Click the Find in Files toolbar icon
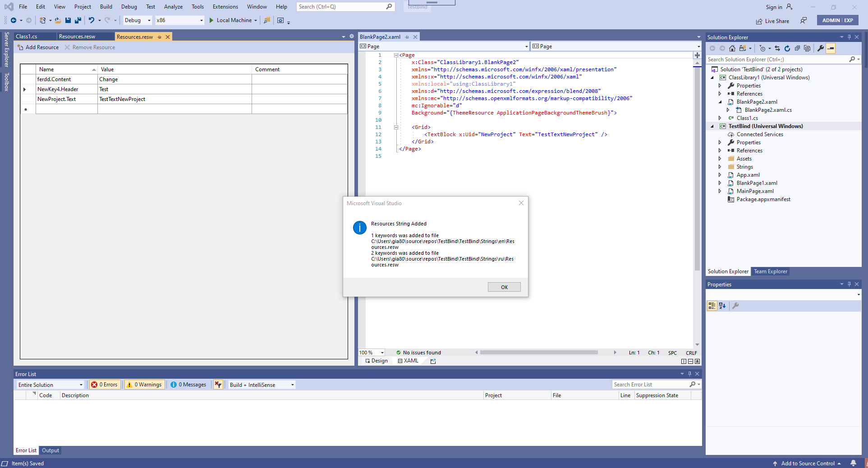The width and height of the screenshot is (868, 468). 267,20
